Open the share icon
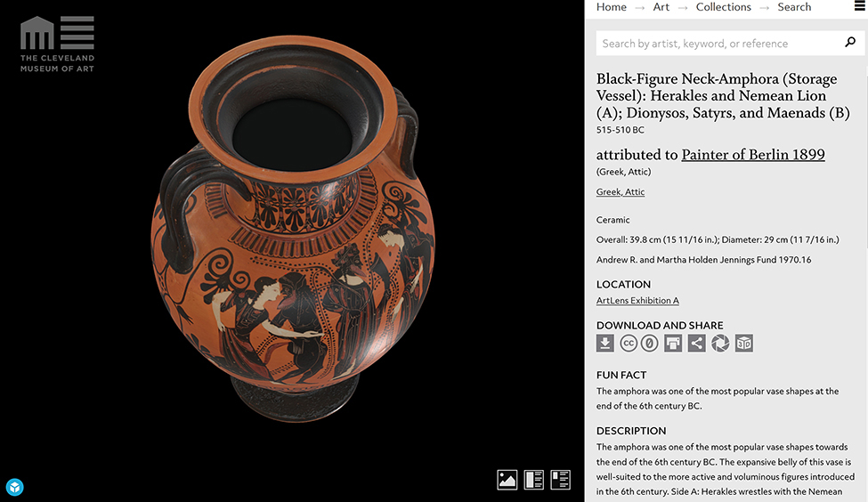This screenshot has width=868, height=502. pos(697,344)
